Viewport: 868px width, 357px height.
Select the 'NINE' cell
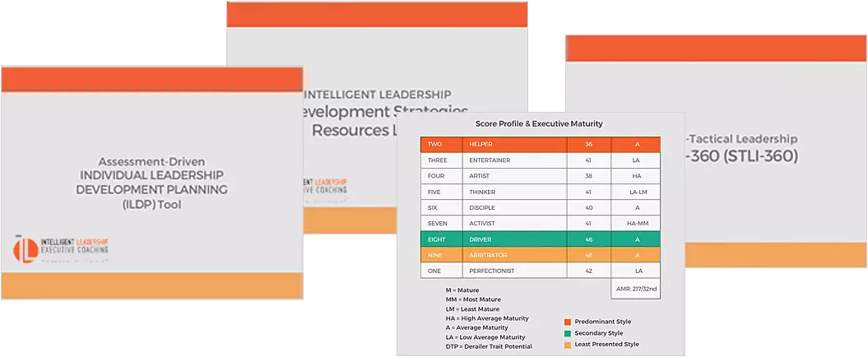pyautogui.click(x=441, y=255)
